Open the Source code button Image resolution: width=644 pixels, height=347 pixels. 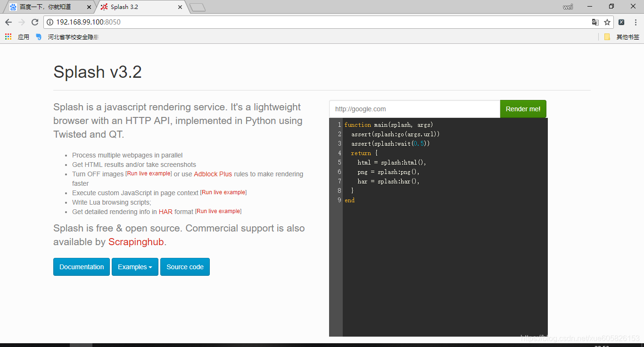pyautogui.click(x=185, y=267)
